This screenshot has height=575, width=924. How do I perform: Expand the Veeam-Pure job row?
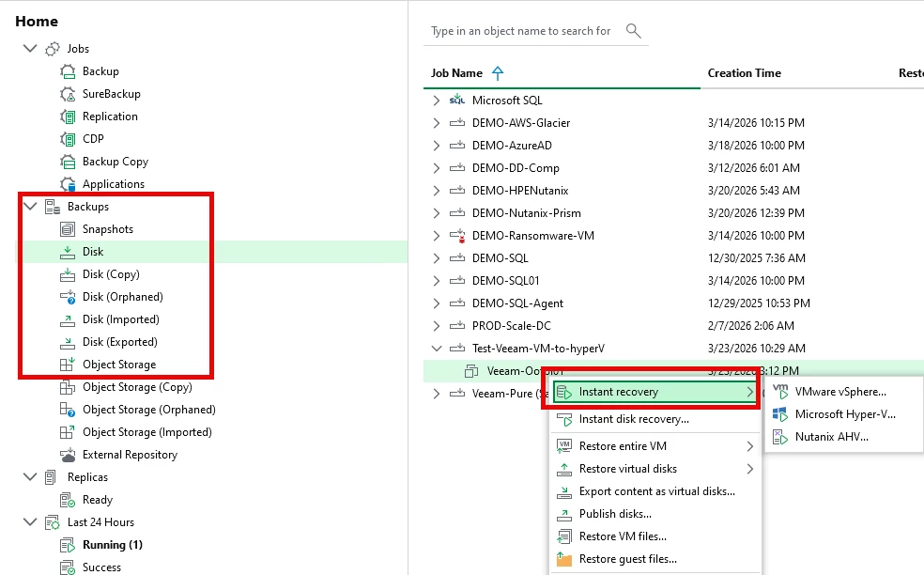(436, 394)
